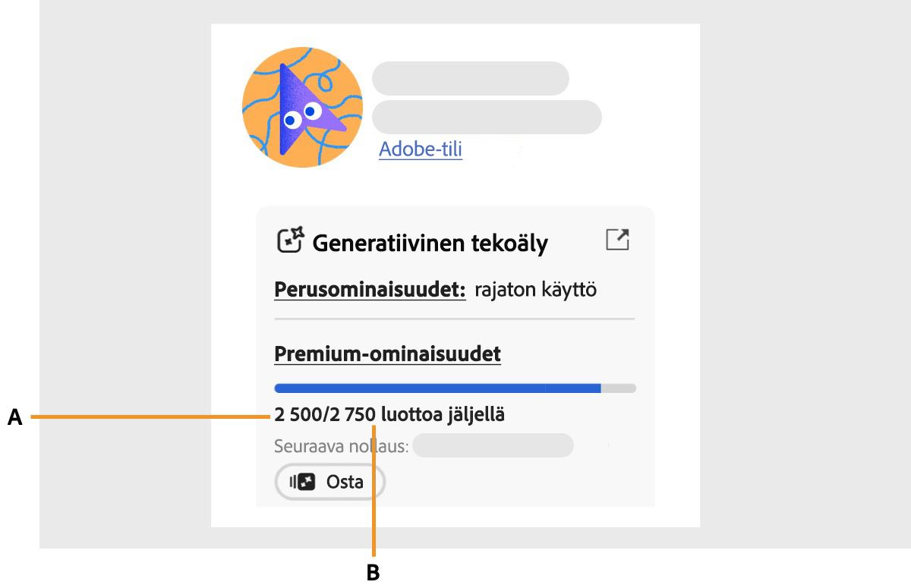Click the Seuraava nollaus date placeholder

pyautogui.click(x=492, y=445)
